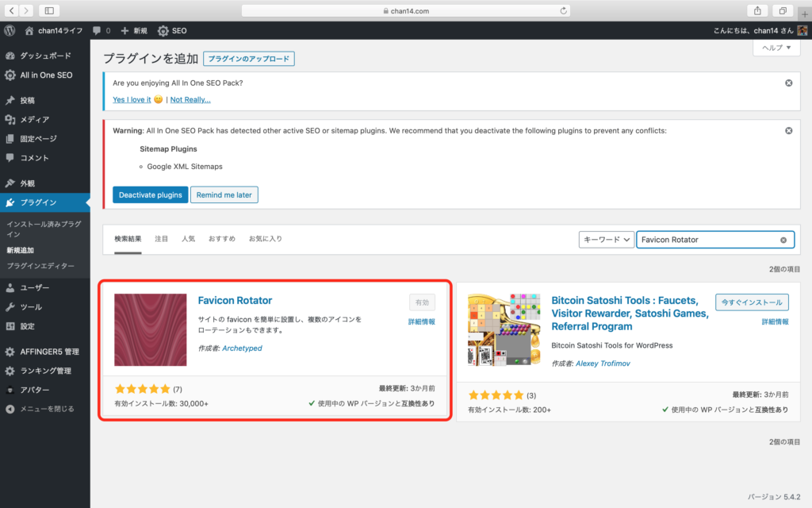The height and width of the screenshot is (508, 812).
Task: Reload the page with refresh icon
Action: point(564,10)
